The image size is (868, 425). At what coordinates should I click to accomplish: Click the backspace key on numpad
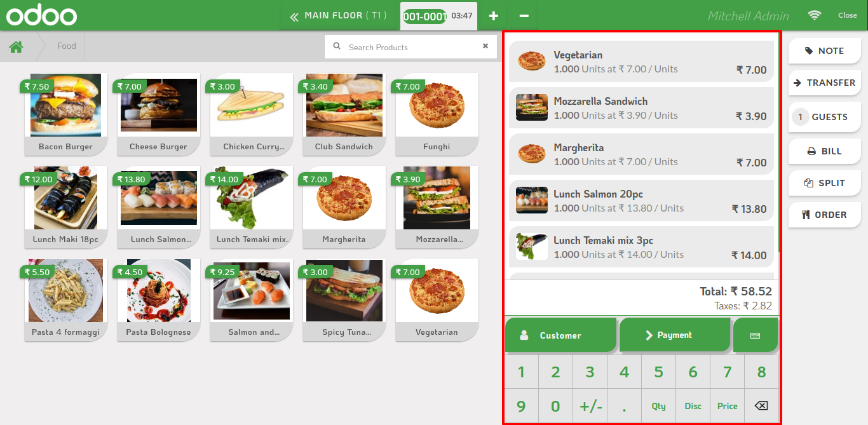761,406
